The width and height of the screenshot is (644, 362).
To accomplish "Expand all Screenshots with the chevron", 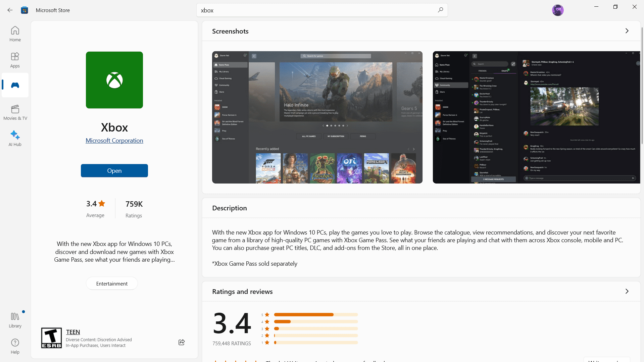I will click(627, 31).
